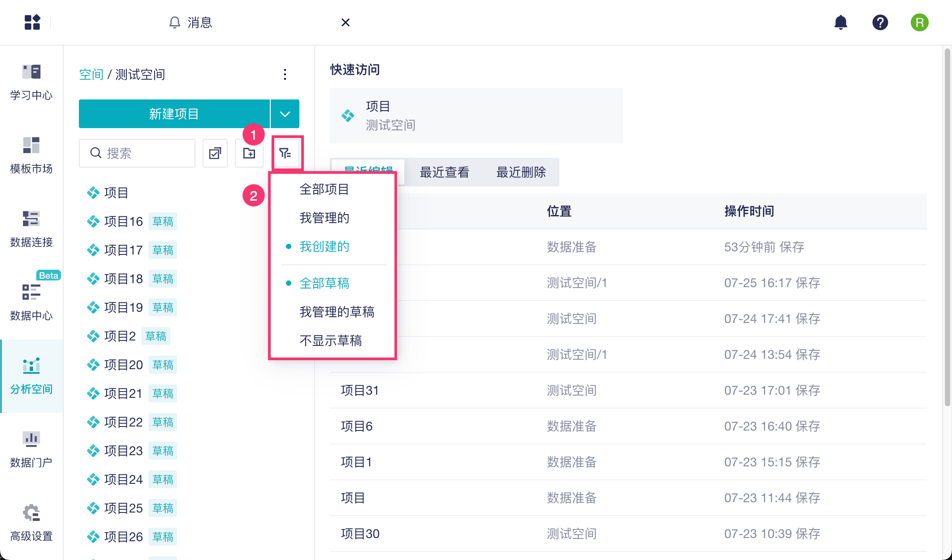The image size is (952, 560).
Task: Open the notification bell icon
Action: (x=840, y=22)
